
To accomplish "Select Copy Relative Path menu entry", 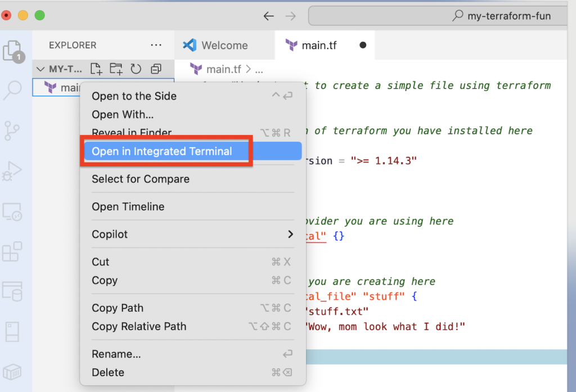I will point(139,326).
